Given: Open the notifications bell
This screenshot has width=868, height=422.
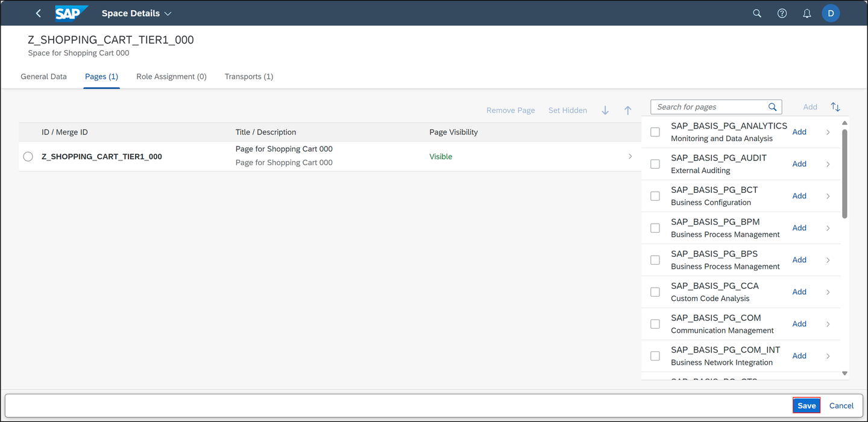Looking at the screenshot, I should tap(807, 13).
